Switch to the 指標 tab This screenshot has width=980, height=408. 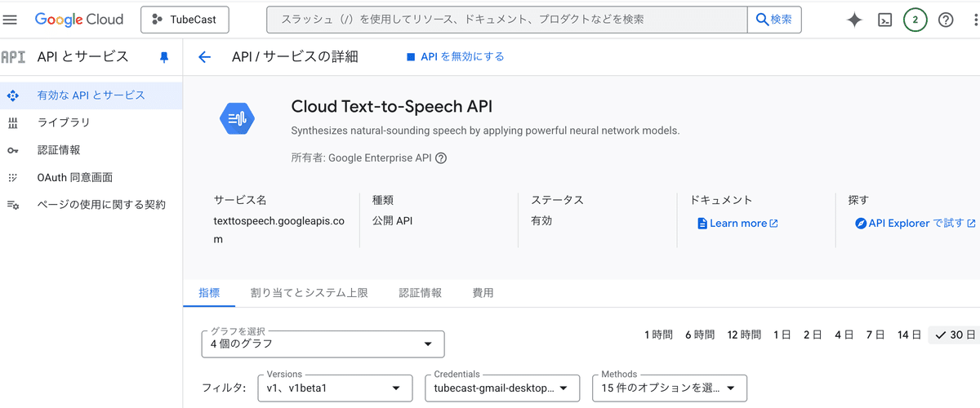[209, 293]
